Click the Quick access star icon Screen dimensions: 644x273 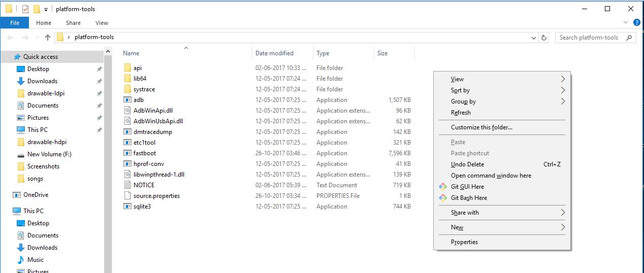tap(17, 57)
